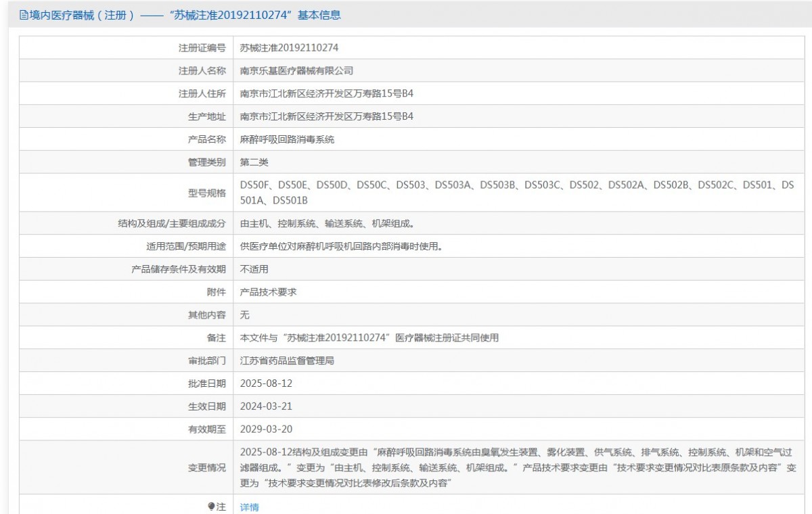Click the 产品技术要求 attachment value
The height and width of the screenshot is (514, 812).
pyautogui.click(x=268, y=292)
